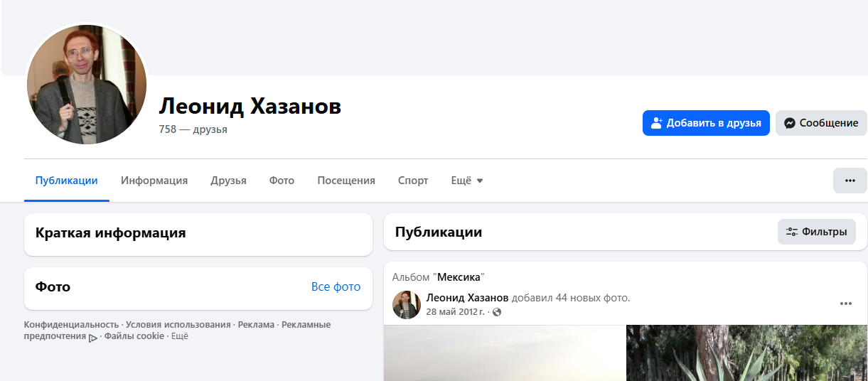Open the Рекламные предпочтения footer link
This screenshot has height=381, width=868.
[177, 331]
